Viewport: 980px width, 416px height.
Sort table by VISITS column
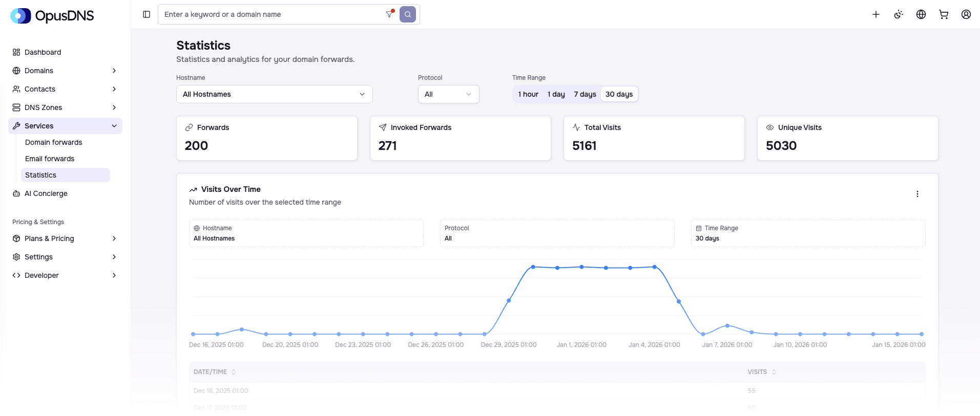coord(762,372)
